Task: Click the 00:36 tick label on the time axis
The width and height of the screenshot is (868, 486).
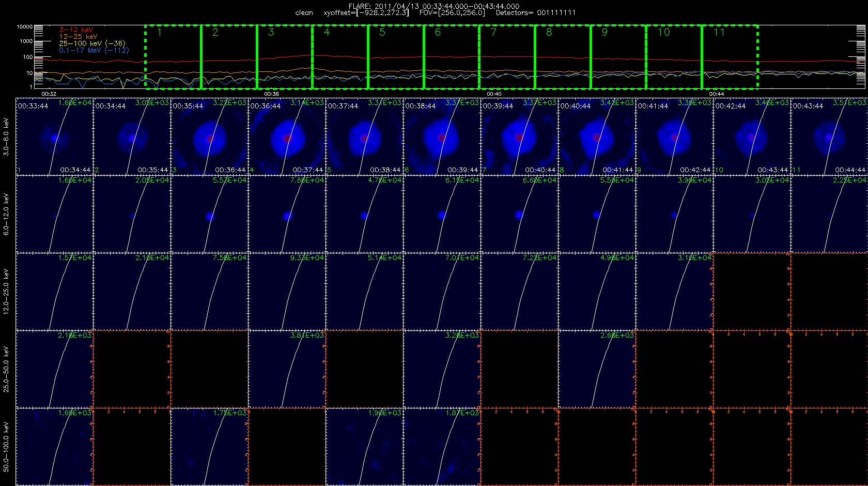Action: (271, 94)
